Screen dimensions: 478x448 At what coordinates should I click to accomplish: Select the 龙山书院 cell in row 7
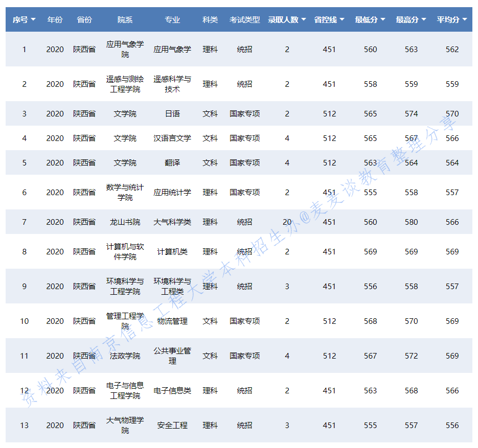(124, 222)
